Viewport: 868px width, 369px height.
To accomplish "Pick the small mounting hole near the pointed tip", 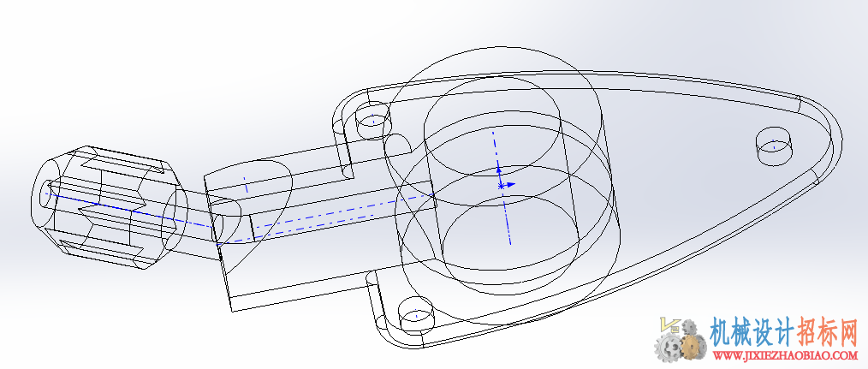I will pos(774,146).
